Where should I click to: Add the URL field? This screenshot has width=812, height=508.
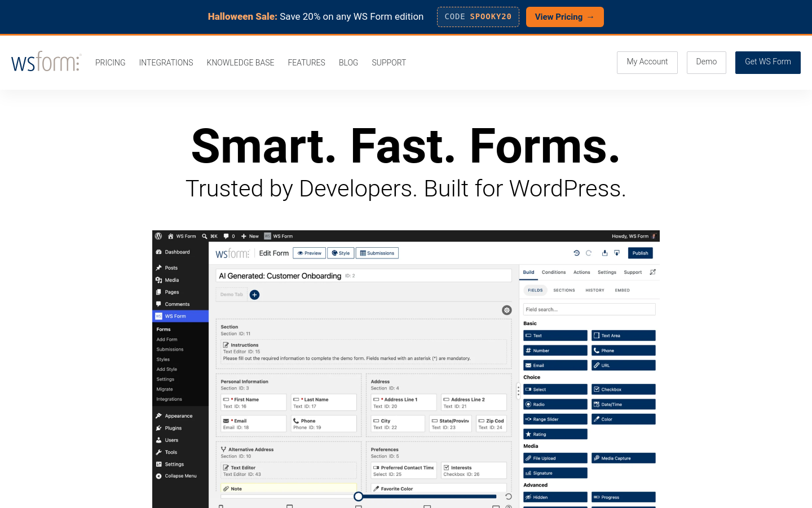coord(624,365)
